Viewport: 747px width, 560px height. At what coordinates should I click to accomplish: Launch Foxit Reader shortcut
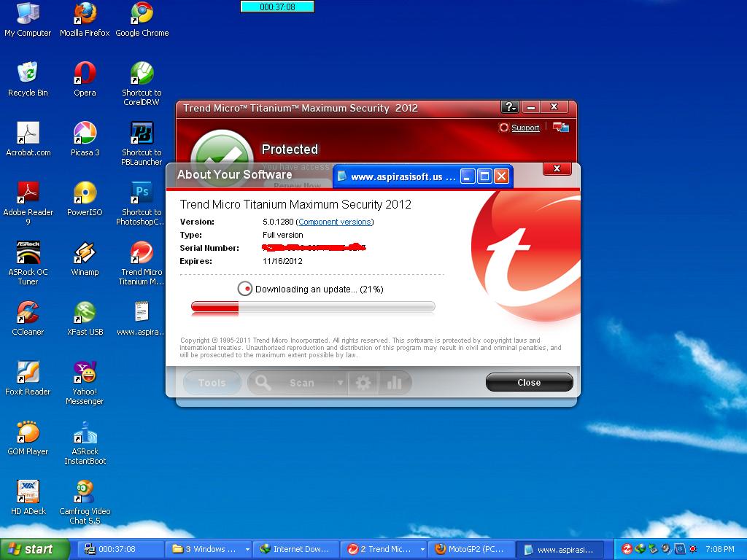coord(28,378)
